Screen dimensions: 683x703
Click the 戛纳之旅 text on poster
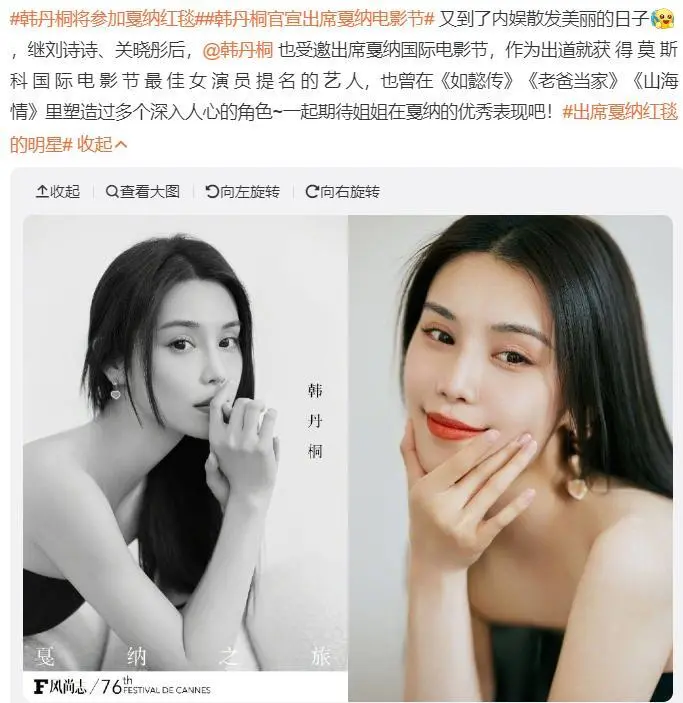[x=183, y=657]
